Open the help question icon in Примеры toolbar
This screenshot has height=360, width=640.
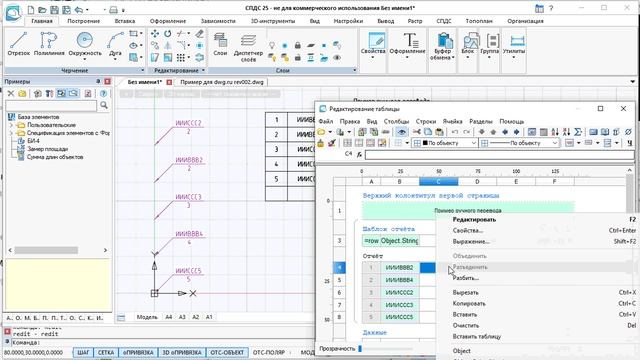(103, 93)
